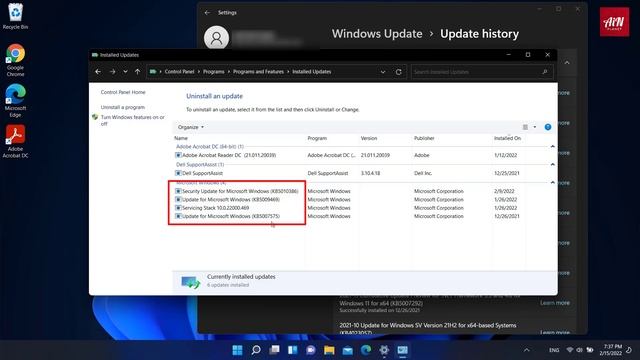Collapse the Adobe Acrobat DC group
Image resolution: width=640 pixels, height=360 pixels.
(x=552, y=147)
